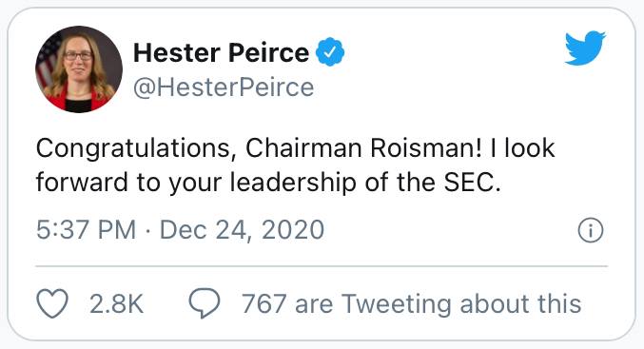Viewport: 644px width, 349px height.
Task: Click the word 'Congratulations' in the tweet
Action: pyautogui.click(x=133, y=148)
